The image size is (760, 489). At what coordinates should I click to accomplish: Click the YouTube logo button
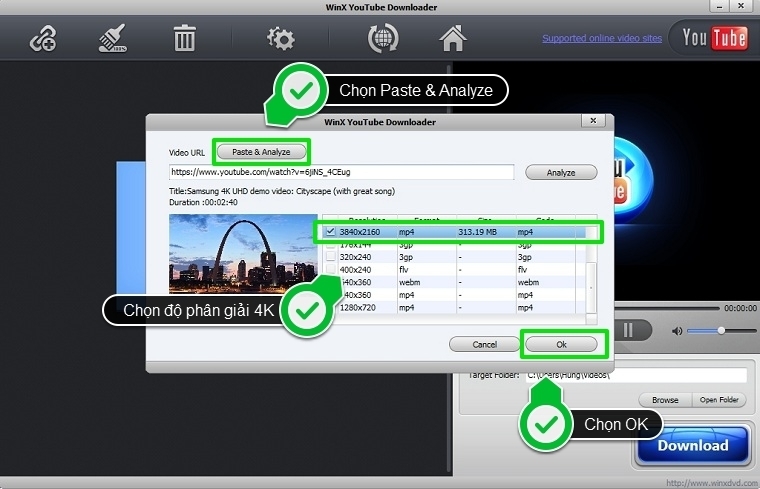(714, 39)
